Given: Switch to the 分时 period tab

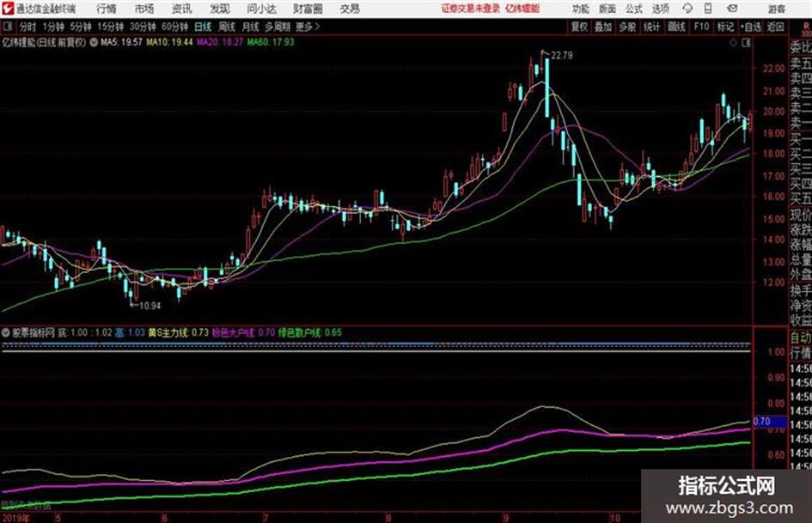Looking at the screenshot, I should [x=27, y=27].
